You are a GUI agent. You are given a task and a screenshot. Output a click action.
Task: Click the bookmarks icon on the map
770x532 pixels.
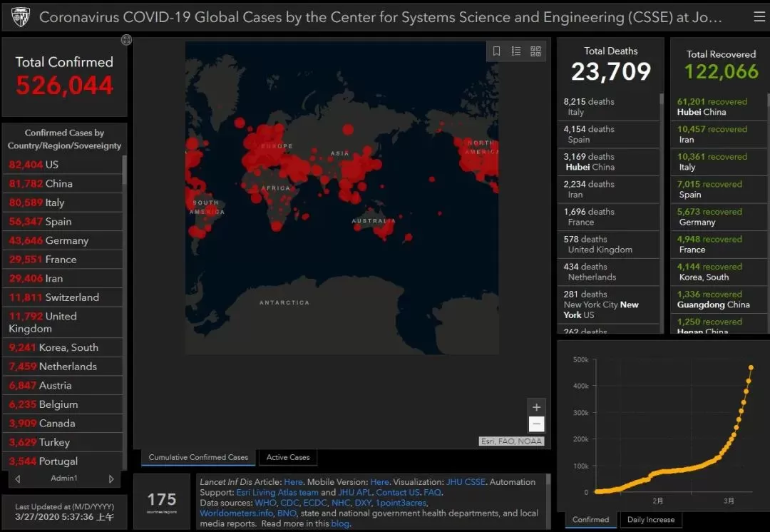[x=496, y=51]
